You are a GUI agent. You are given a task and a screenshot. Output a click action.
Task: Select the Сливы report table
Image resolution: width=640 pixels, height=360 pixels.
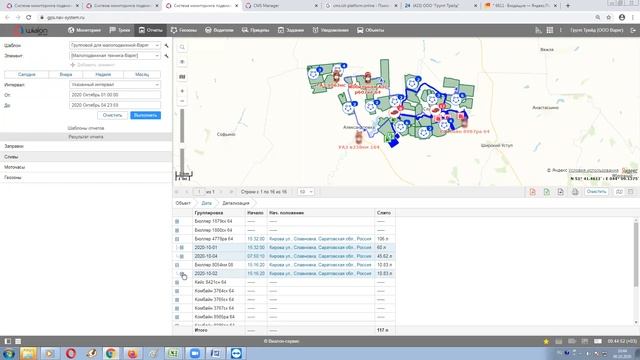[86, 157]
